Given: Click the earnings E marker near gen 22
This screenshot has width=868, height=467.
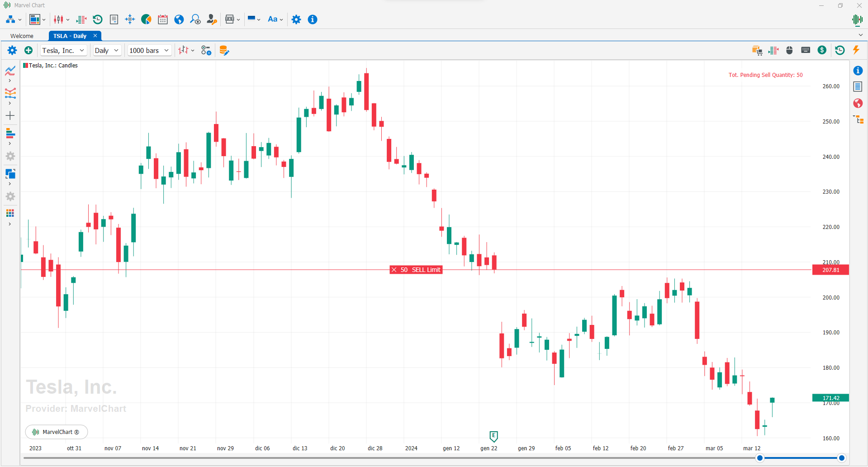Looking at the screenshot, I should tap(493, 436).
